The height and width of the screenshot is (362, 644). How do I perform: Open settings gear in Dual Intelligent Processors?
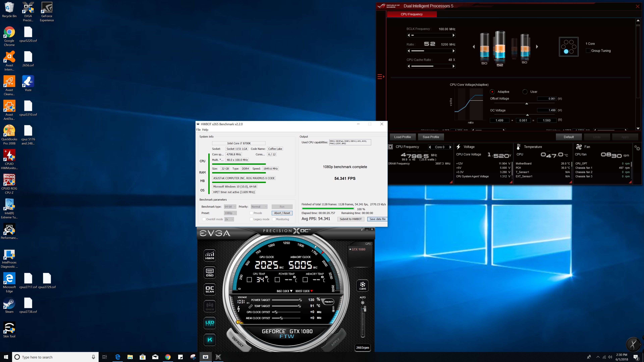click(637, 148)
